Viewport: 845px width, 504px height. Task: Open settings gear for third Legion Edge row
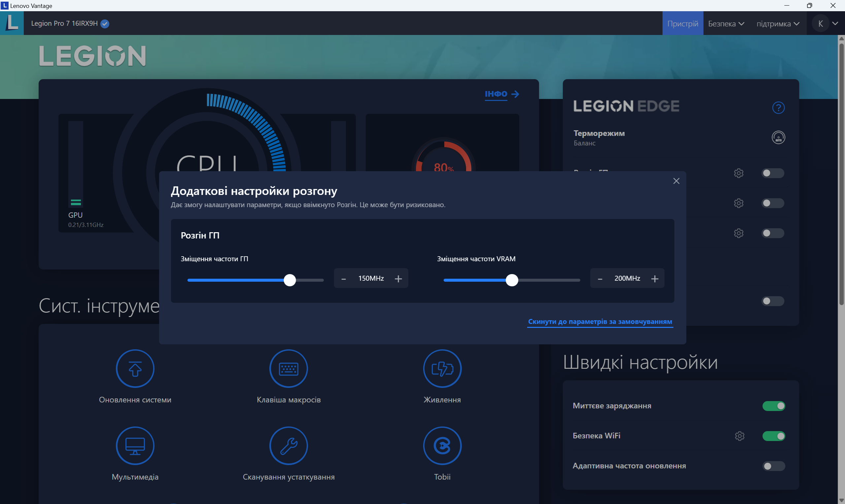coord(738,233)
